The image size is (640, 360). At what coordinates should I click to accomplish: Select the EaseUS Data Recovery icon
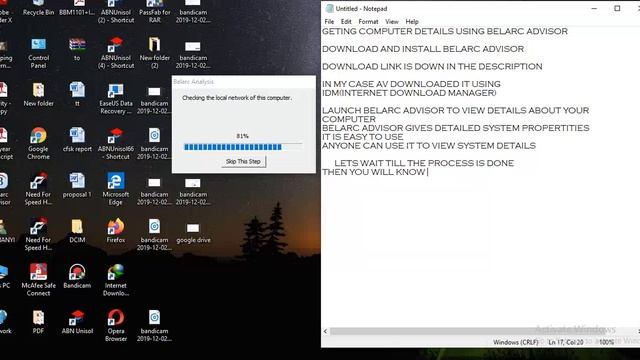pos(116,98)
